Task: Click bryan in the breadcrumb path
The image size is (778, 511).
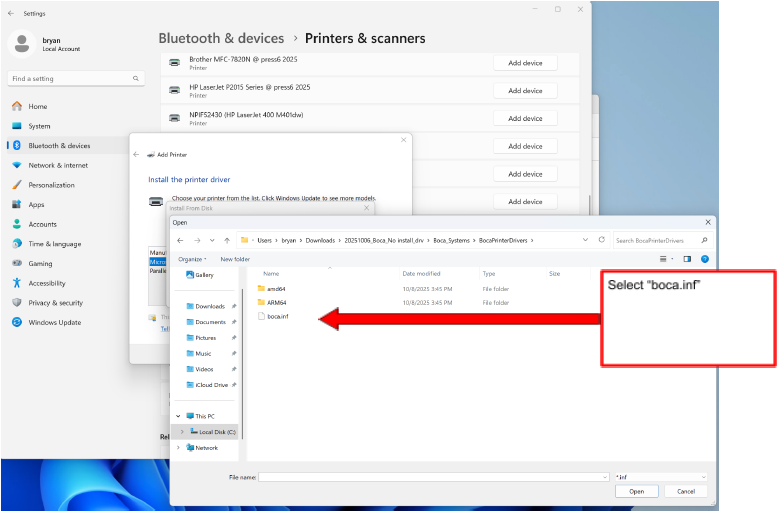Action: [289, 240]
